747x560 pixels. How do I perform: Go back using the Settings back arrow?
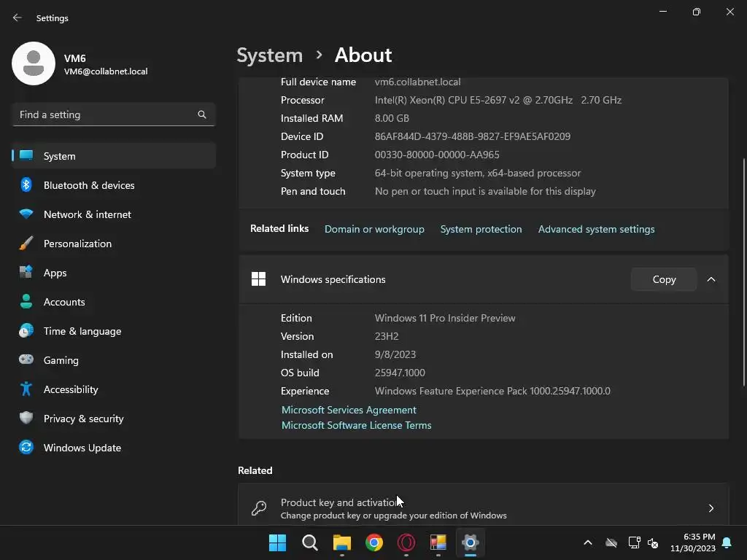(18, 17)
